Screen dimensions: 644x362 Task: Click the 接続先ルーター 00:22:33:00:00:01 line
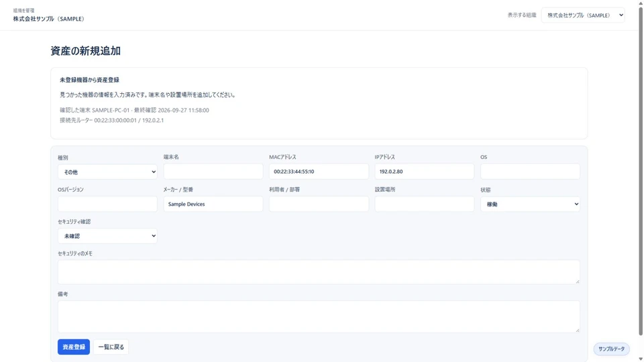tap(112, 120)
